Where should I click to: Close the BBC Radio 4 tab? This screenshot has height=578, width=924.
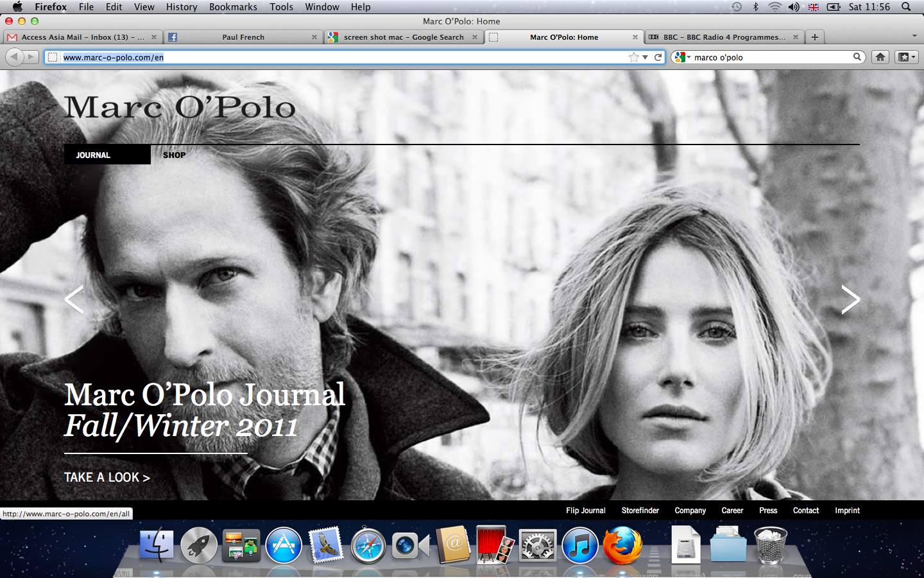click(x=796, y=37)
